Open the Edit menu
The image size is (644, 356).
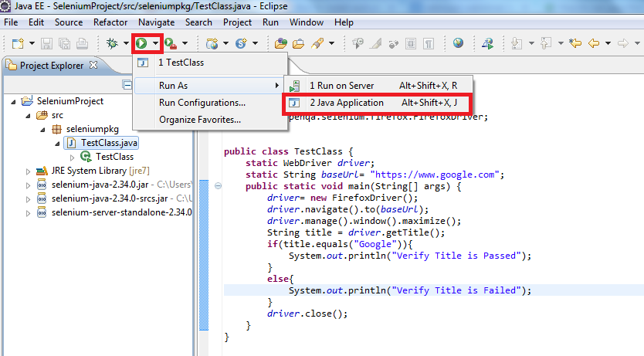point(36,22)
